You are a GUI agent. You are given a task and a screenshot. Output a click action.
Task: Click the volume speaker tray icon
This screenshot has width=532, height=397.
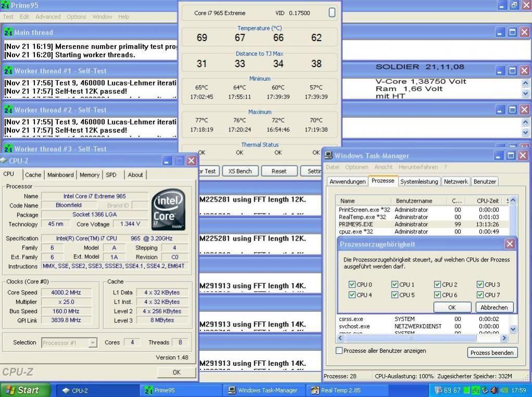point(494,390)
